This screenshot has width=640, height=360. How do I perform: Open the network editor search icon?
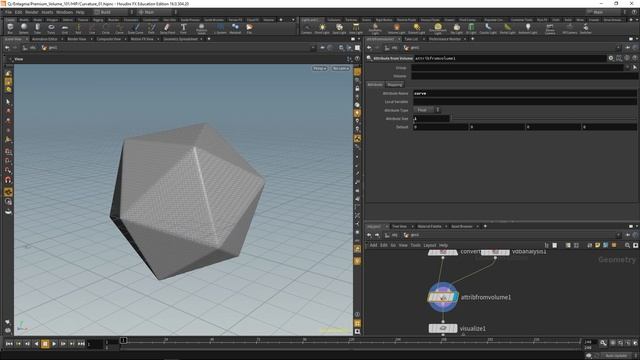627,245
